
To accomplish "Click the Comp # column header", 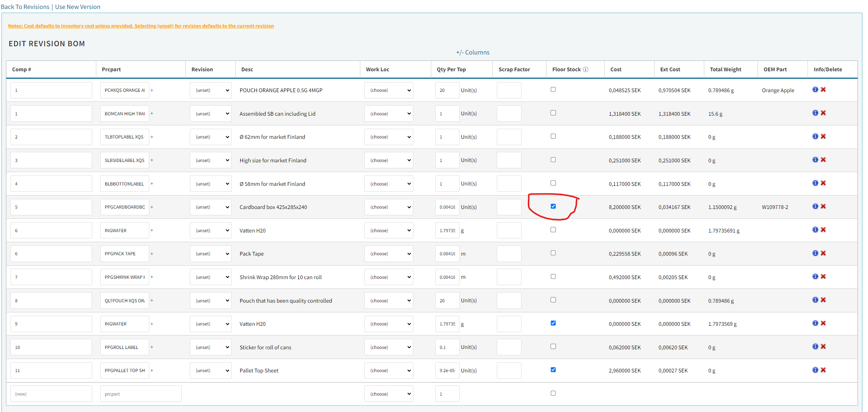I will pyautogui.click(x=22, y=69).
